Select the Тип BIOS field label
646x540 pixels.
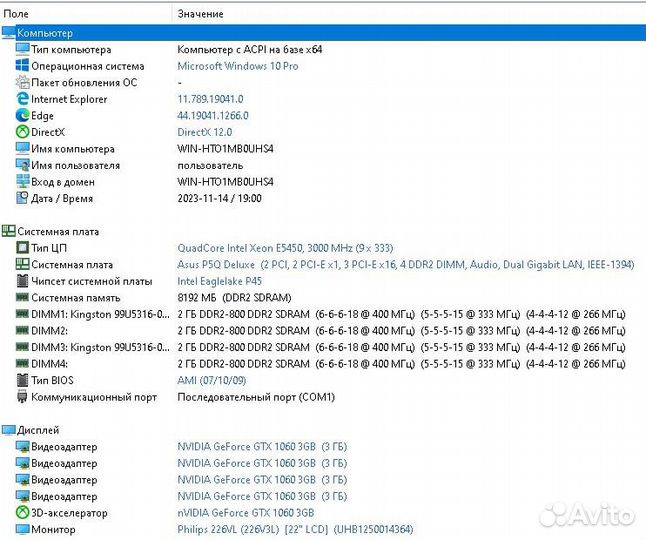click(52, 380)
